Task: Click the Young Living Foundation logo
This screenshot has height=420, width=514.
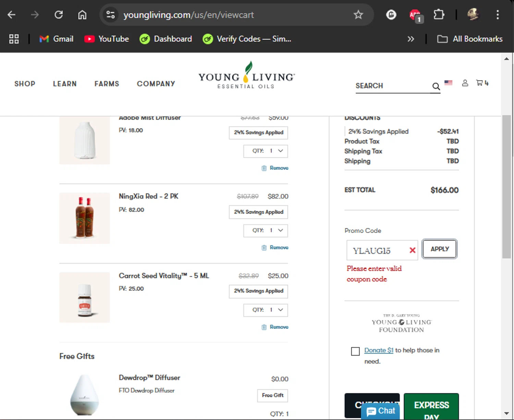Action: [x=402, y=324]
